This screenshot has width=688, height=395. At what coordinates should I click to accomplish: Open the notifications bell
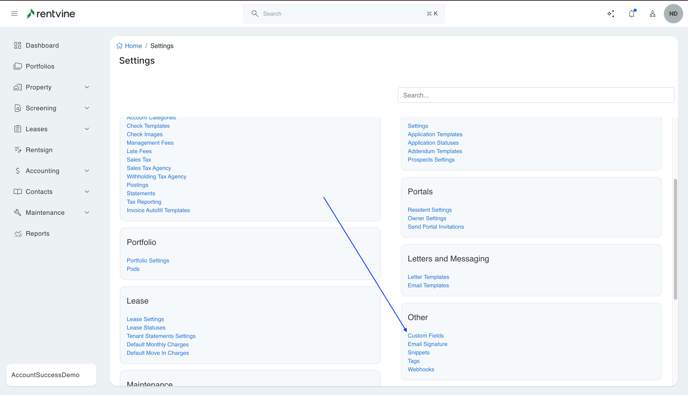(x=632, y=14)
